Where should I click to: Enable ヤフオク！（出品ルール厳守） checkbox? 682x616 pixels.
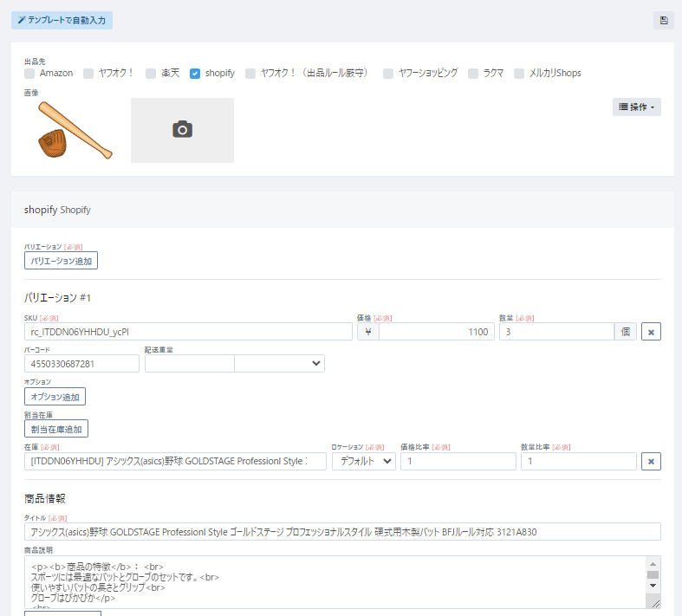coord(250,74)
